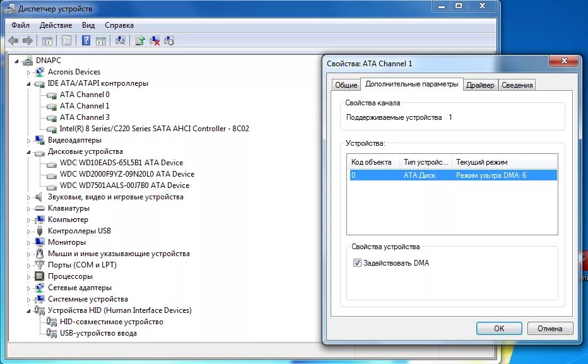Collapse the Дисковые устройства node
Screen dimensions: 588x364
28,152
